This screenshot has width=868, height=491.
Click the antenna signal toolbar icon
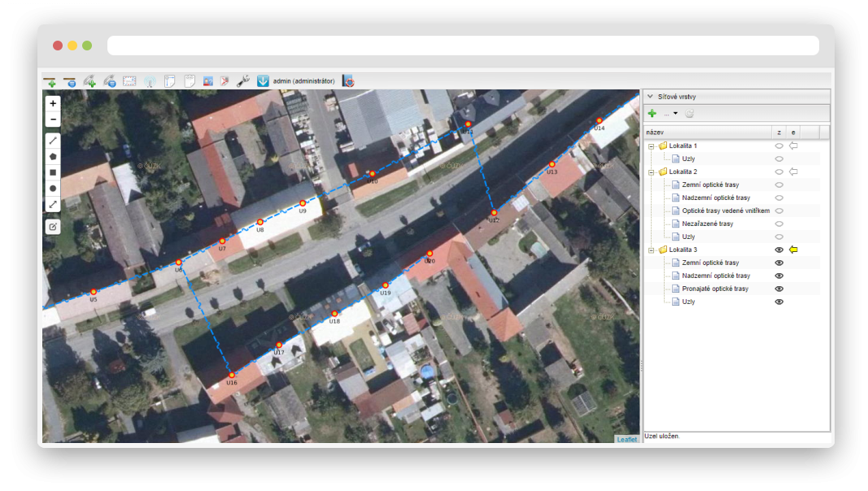pos(150,81)
